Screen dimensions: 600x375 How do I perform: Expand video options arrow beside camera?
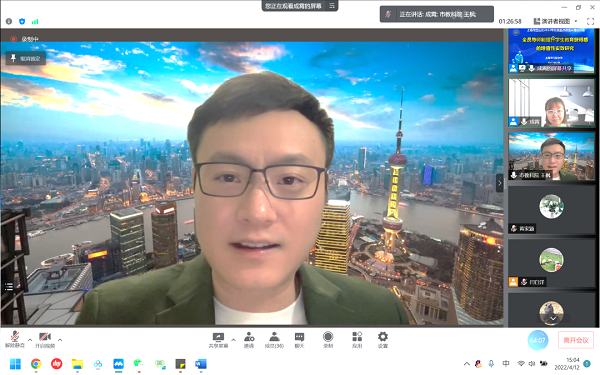[x=60, y=339]
